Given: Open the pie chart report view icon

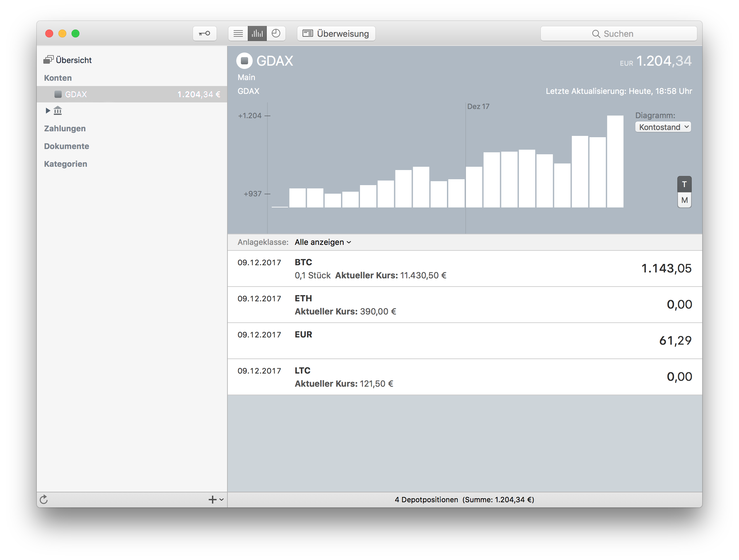Looking at the screenshot, I should pos(276,33).
